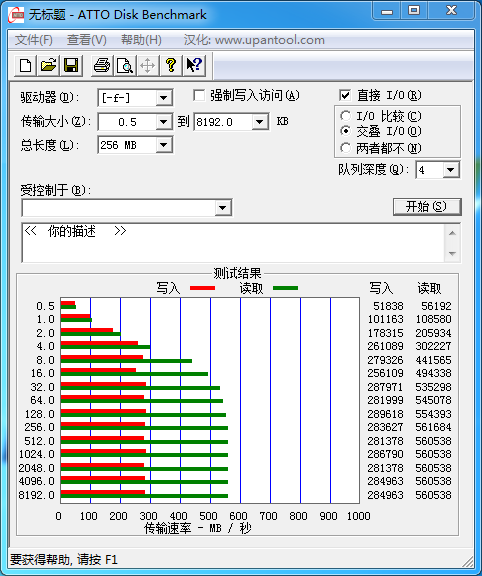Click the 读取 results column header
This screenshot has height=576, width=482.
(429, 288)
